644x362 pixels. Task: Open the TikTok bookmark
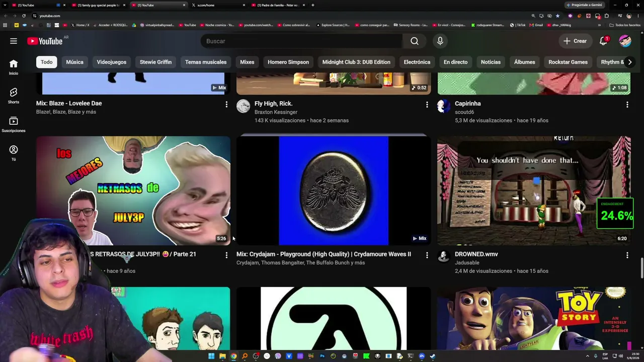coord(518,25)
